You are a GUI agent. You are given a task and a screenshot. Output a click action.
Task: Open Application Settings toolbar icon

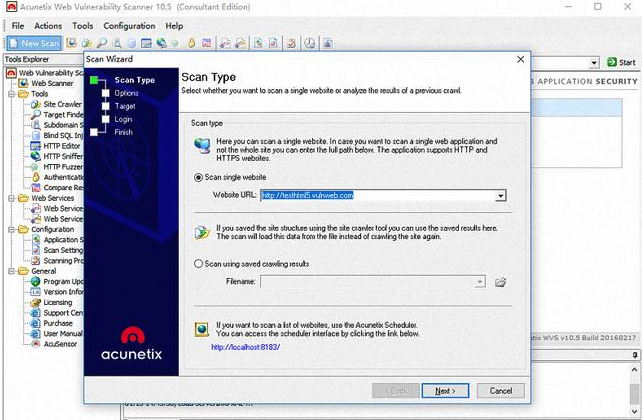(258, 43)
